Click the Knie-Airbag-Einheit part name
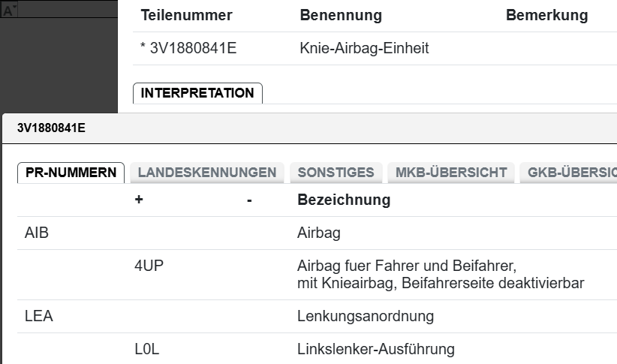 tap(364, 49)
